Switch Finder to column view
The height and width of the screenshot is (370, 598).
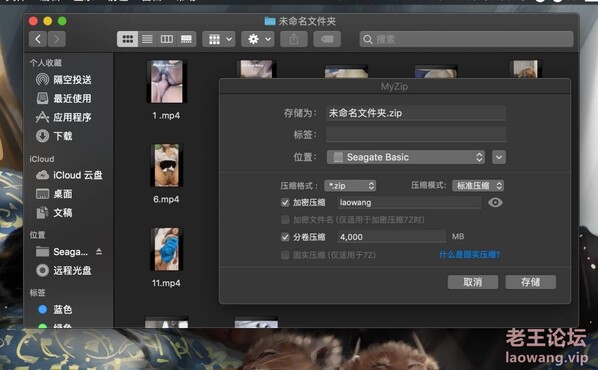[167, 39]
